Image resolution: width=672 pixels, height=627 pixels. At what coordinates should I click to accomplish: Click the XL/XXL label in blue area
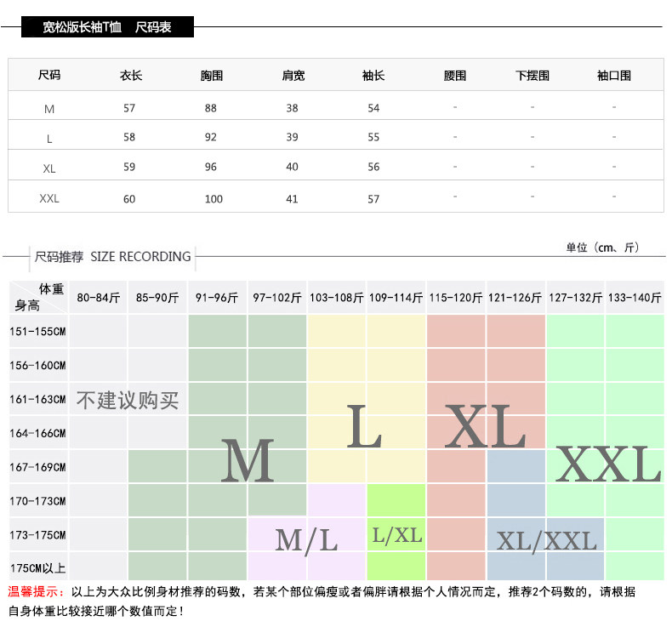coord(547,541)
